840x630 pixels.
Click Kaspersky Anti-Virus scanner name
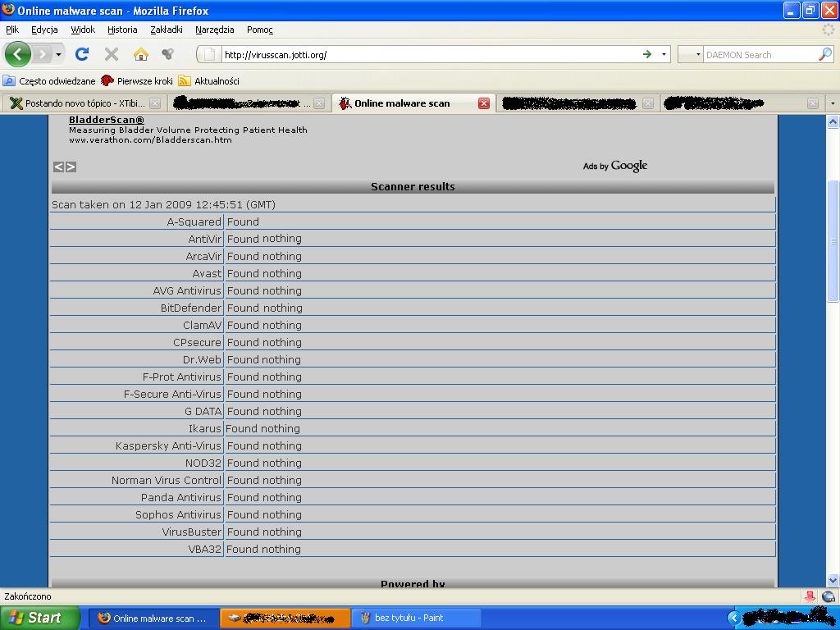[x=168, y=445]
